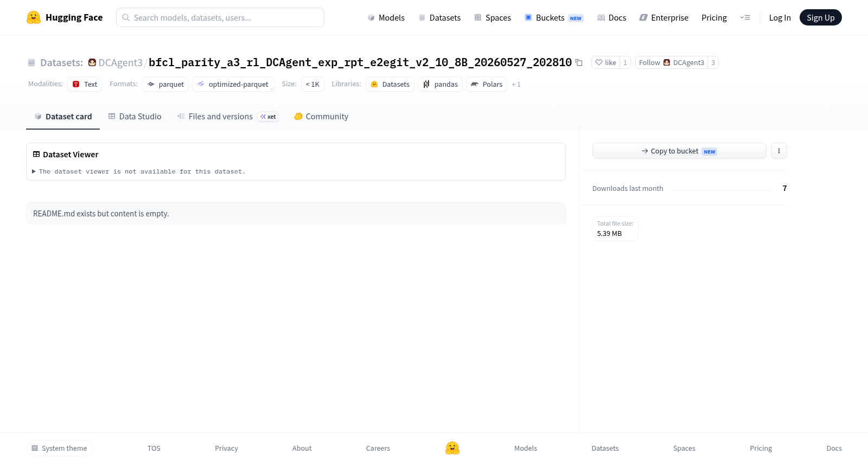The height and width of the screenshot is (467, 868).
Task: Open Pricing footer link
Action: tap(761, 448)
